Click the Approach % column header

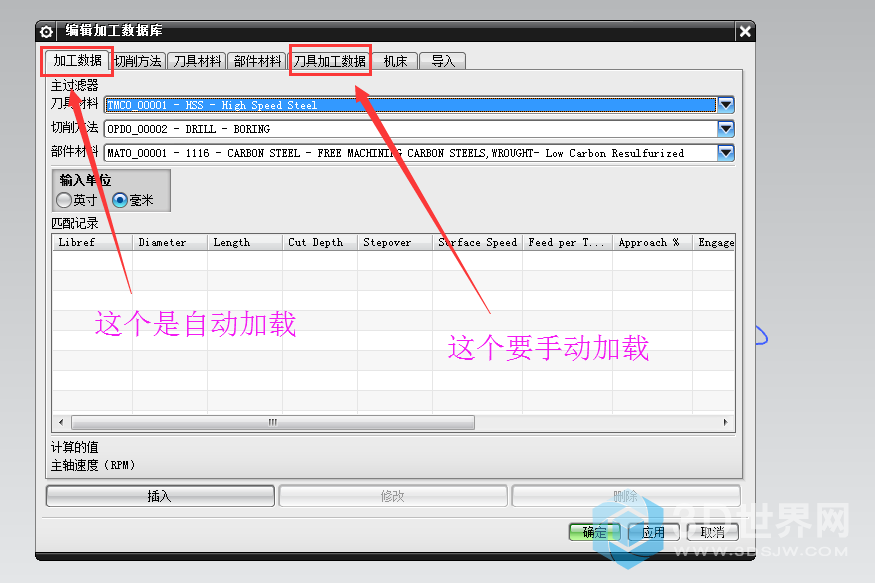652,243
